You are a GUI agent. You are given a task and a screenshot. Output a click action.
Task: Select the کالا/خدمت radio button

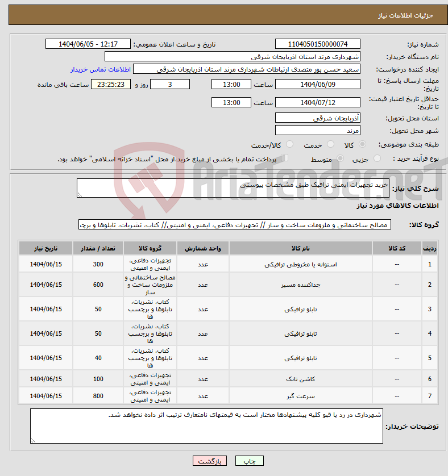(289, 144)
